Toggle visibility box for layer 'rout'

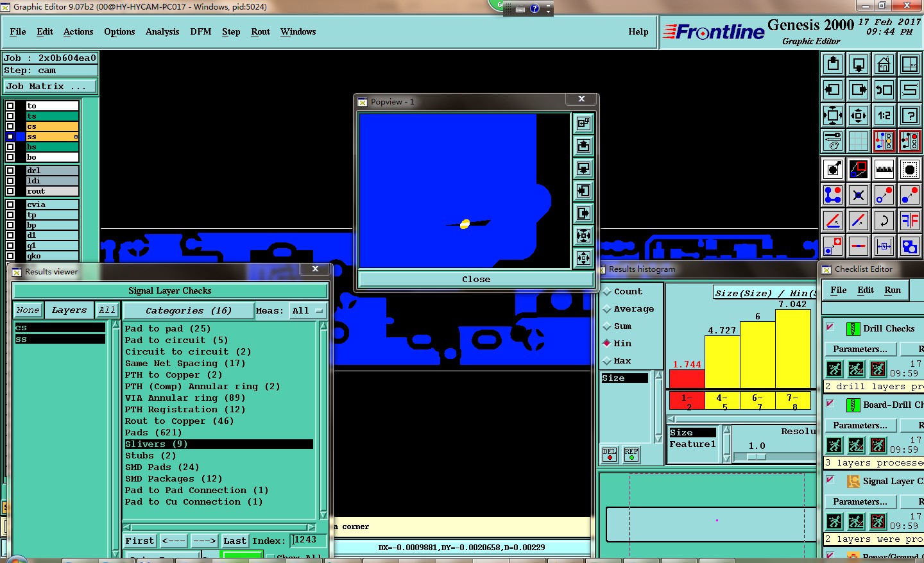(x=10, y=191)
